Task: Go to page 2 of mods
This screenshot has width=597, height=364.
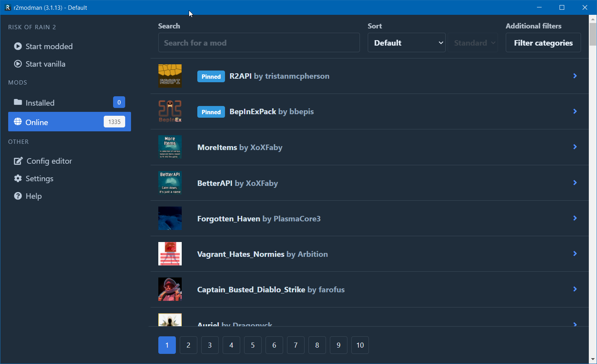Action: pos(188,345)
